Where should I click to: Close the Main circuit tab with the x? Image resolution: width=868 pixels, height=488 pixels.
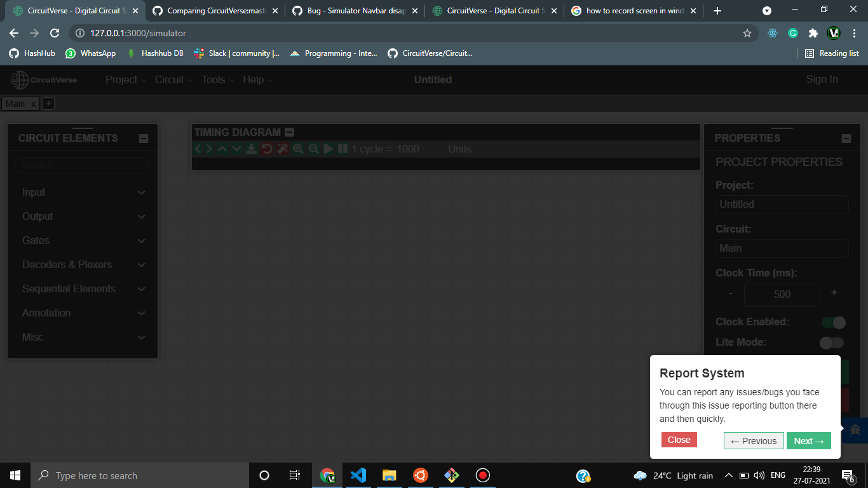tap(34, 104)
